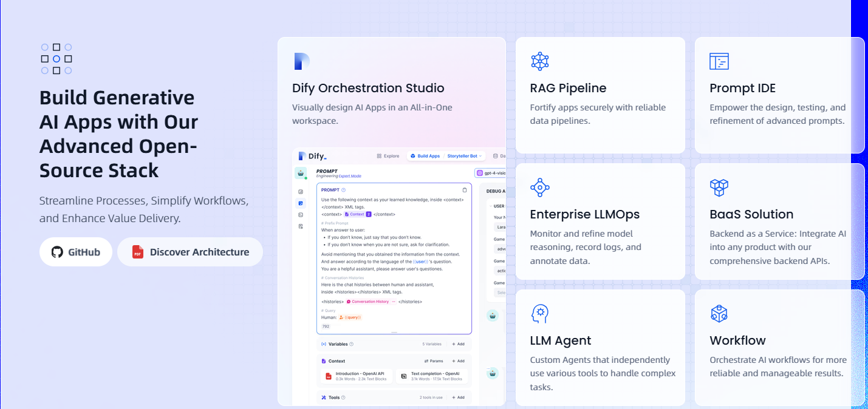Open Params in the Context section
Viewport: 868px width, 409px height.
tap(433, 361)
